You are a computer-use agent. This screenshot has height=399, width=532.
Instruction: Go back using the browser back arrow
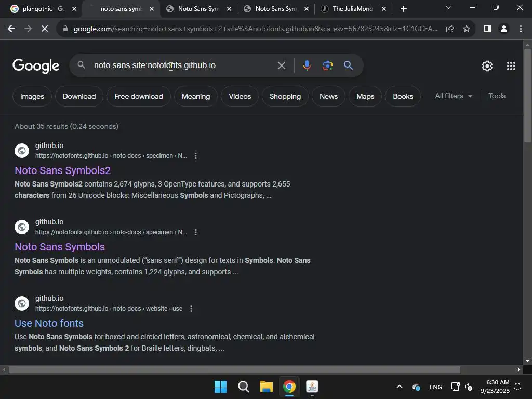[11, 29]
